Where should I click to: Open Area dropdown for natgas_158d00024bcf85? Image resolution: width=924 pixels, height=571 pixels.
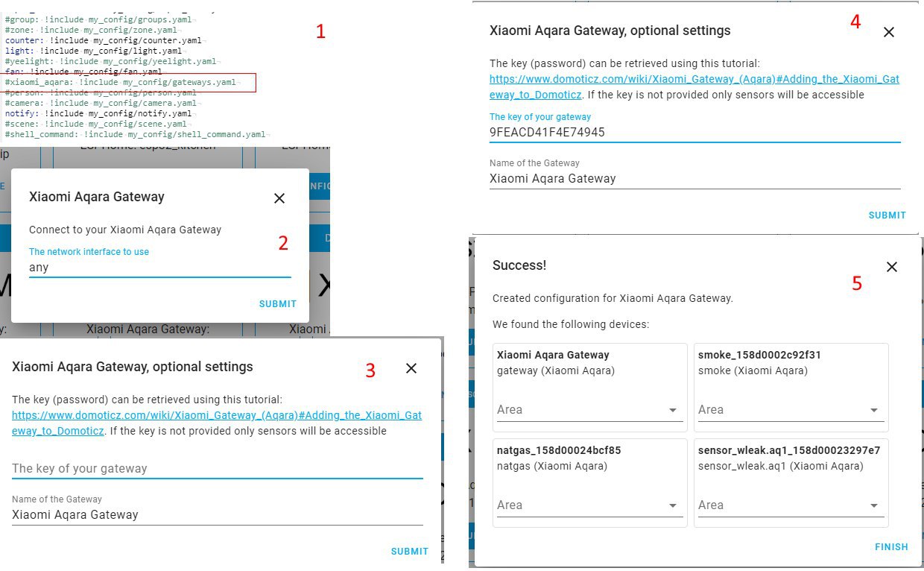point(589,505)
